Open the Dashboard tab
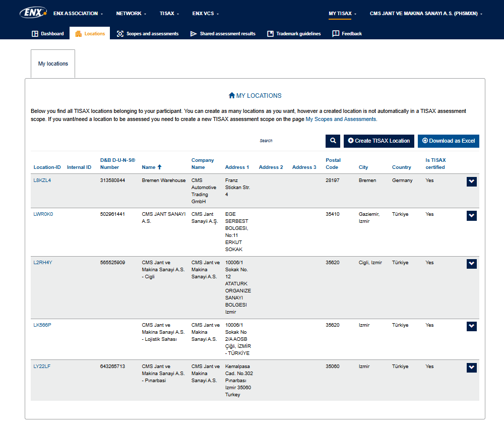The width and height of the screenshot is (504, 425). pos(48,34)
